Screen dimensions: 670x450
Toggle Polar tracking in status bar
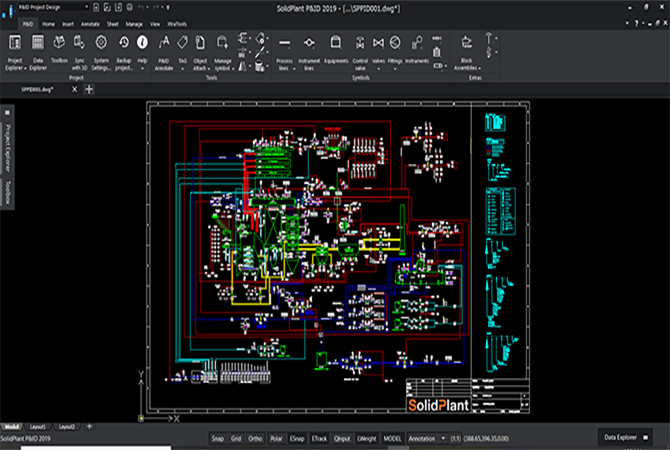[276, 438]
